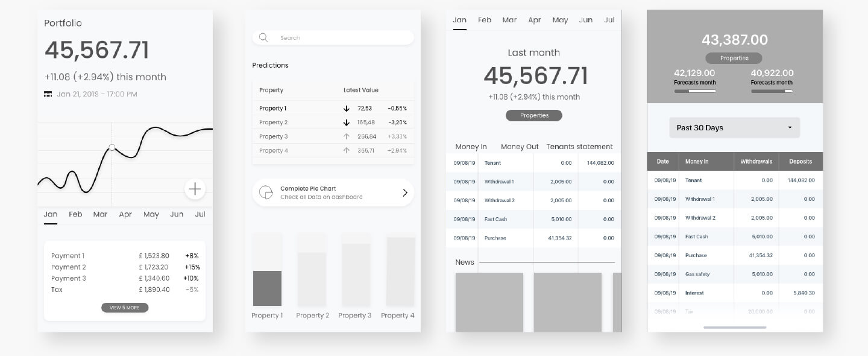Click progress bar under 40,922.00 forecast
Image resolution: width=868 pixels, height=356 pixels.
(x=772, y=91)
